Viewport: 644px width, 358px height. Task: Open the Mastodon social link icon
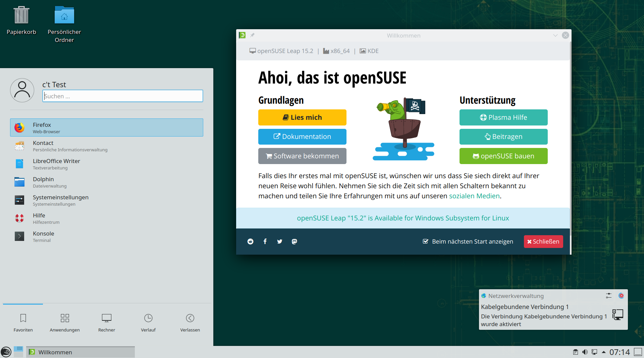click(294, 242)
